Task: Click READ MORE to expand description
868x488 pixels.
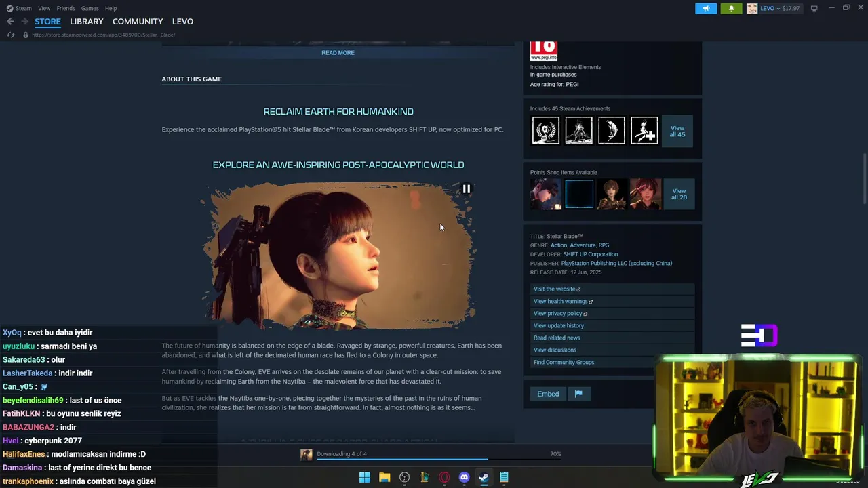Action: click(338, 52)
